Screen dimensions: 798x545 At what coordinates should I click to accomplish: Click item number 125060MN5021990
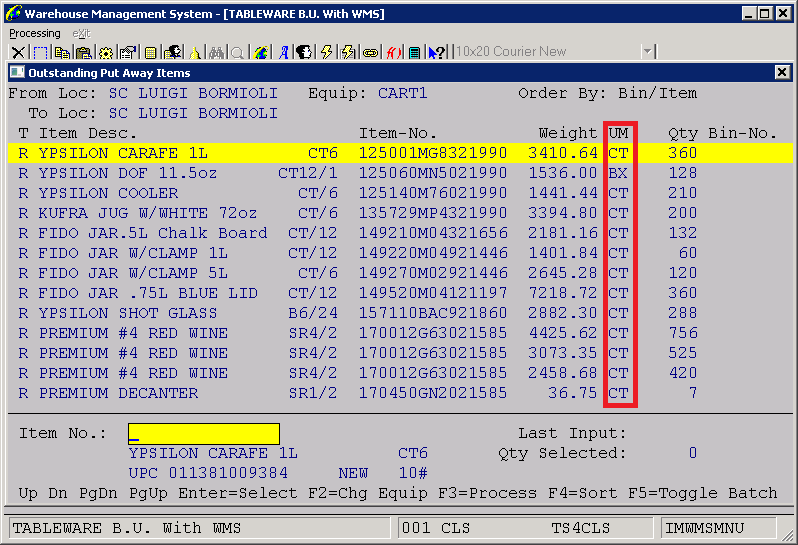pos(433,173)
